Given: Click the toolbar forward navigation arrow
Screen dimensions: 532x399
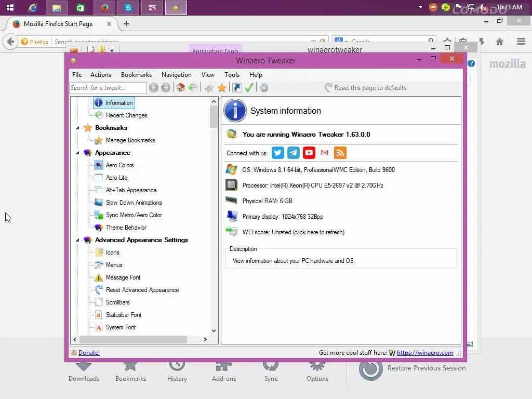Looking at the screenshot, I should [166, 88].
